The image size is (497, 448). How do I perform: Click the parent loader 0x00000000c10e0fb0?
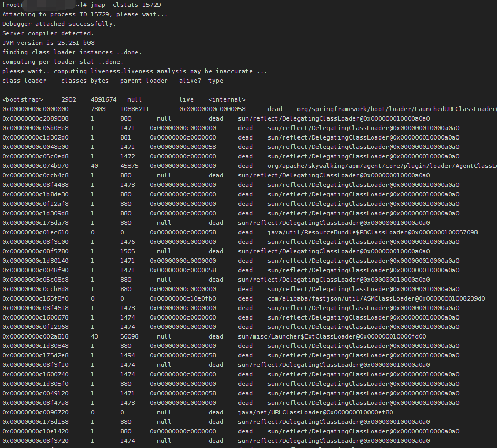tap(183, 298)
